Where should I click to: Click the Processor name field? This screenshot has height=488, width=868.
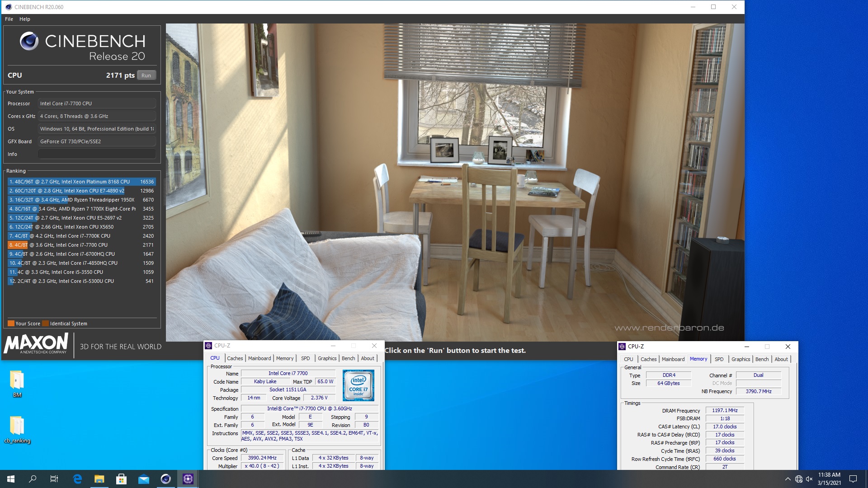pos(97,103)
